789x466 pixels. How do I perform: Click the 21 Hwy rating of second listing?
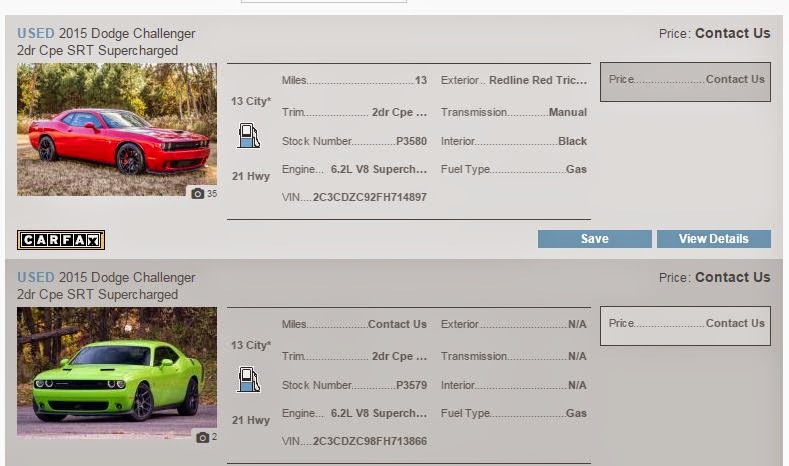coord(251,421)
